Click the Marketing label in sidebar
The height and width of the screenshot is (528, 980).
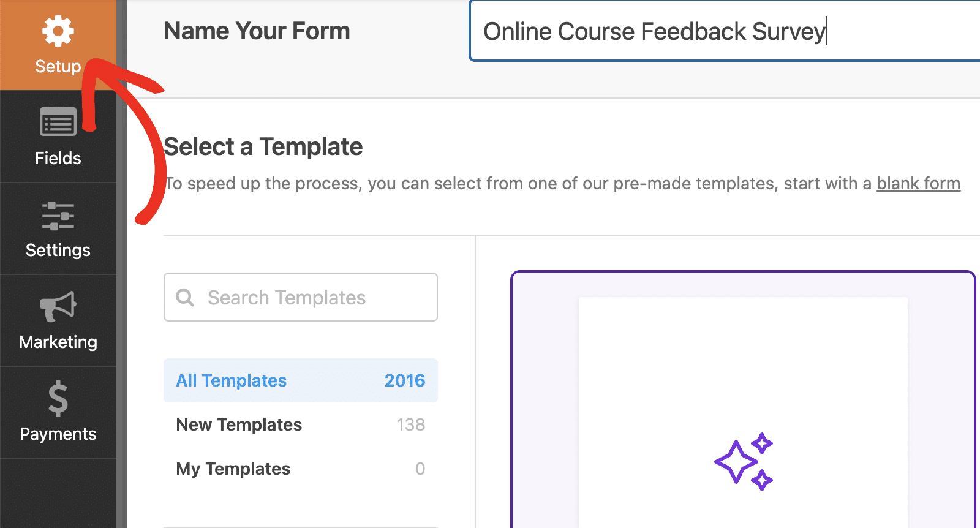[58, 342]
